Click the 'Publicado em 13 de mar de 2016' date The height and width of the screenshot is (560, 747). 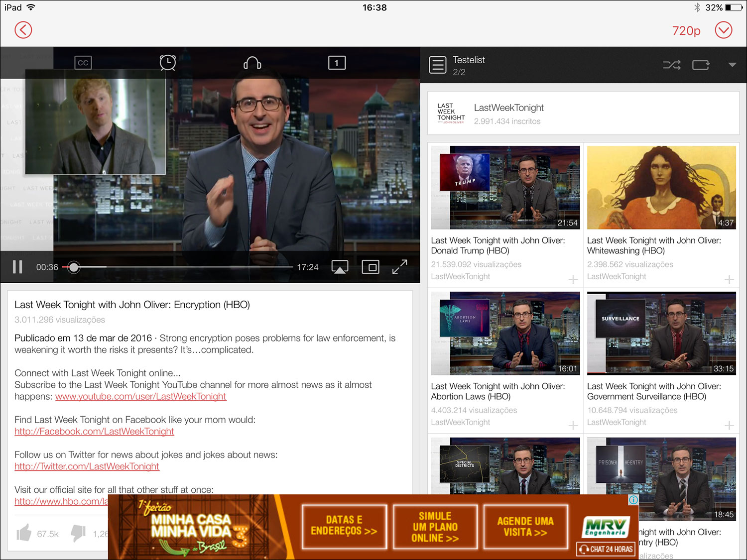point(83,338)
